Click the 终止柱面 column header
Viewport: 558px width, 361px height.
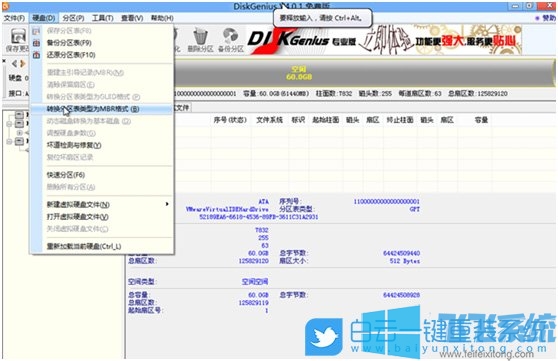pyautogui.click(x=400, y=120)
